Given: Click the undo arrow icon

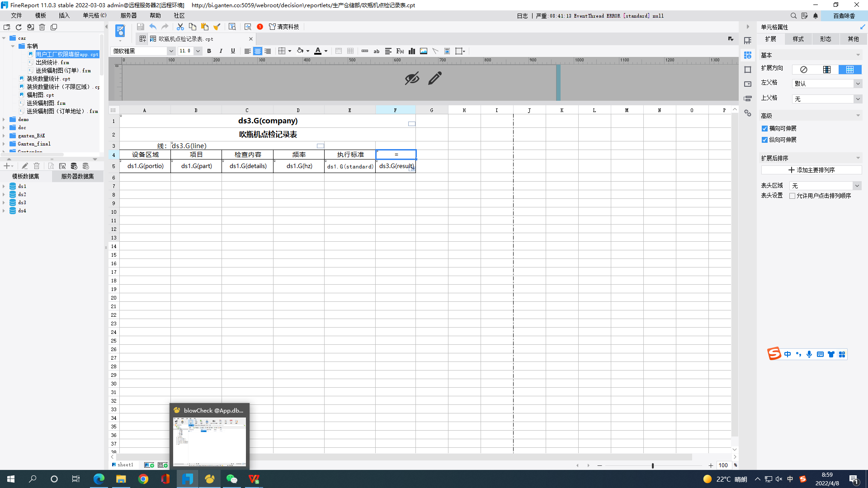Looking at the screenshot, I should (x=153, y=27).
